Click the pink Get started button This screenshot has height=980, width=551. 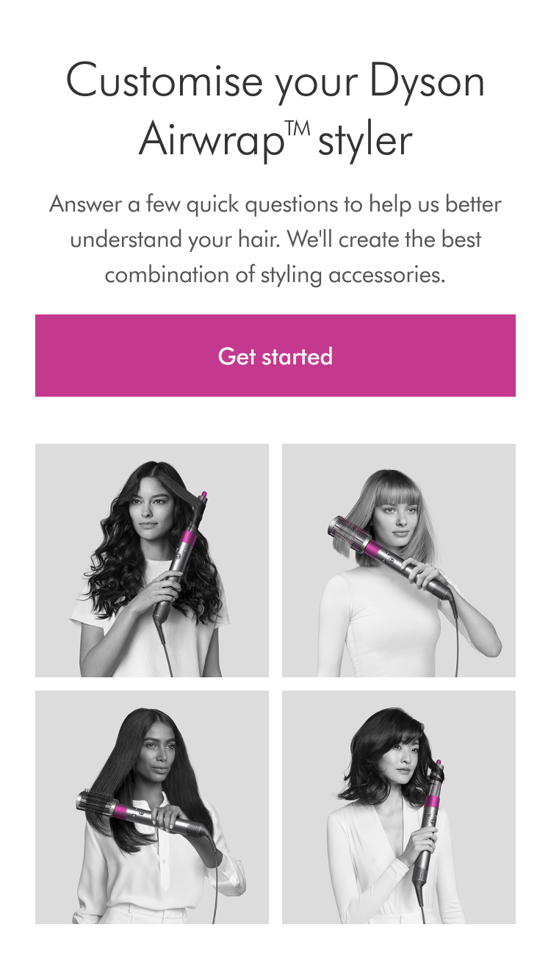click(275, 356)
